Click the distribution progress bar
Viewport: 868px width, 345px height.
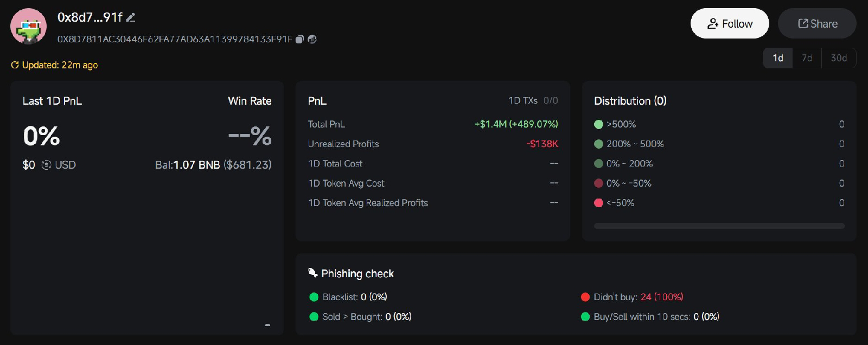click(x=719, y=226)
